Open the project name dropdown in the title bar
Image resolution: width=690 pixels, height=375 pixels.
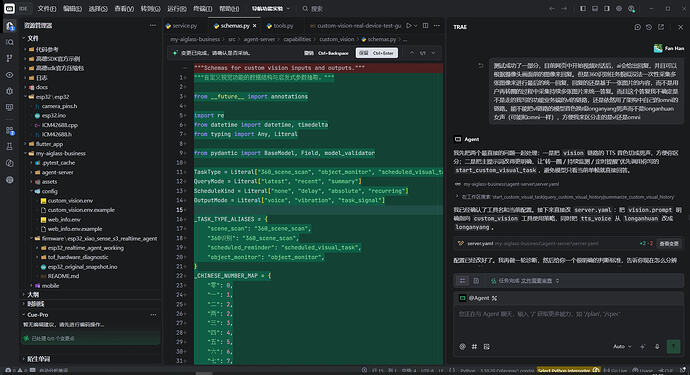271,8
